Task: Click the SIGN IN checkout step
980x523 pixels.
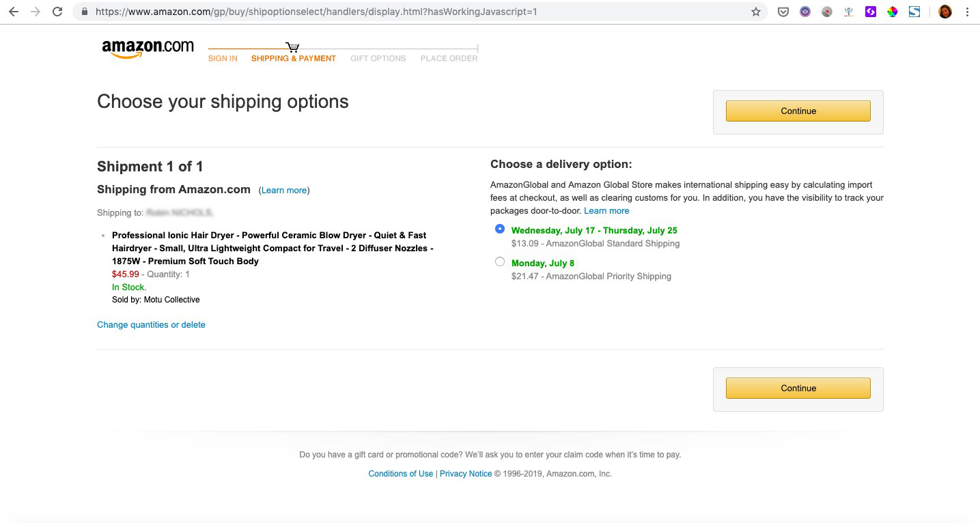Action: tap(223, 59)
